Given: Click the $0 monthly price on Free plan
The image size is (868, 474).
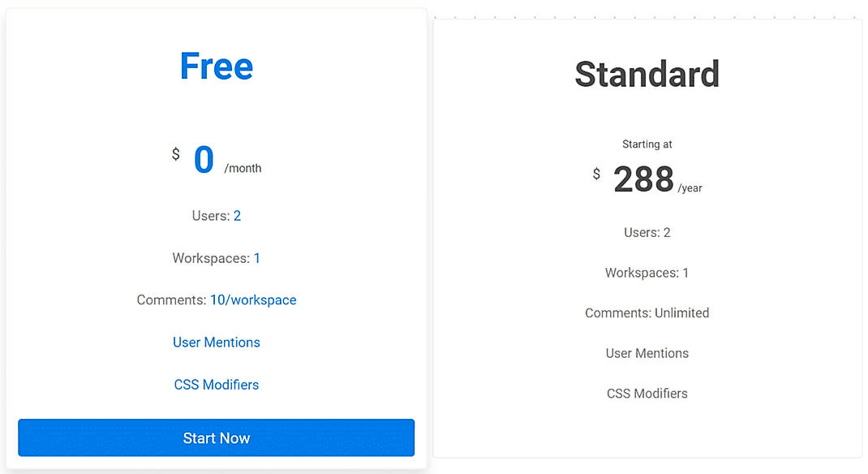Looking at the screenshot, I should [204, 159].
